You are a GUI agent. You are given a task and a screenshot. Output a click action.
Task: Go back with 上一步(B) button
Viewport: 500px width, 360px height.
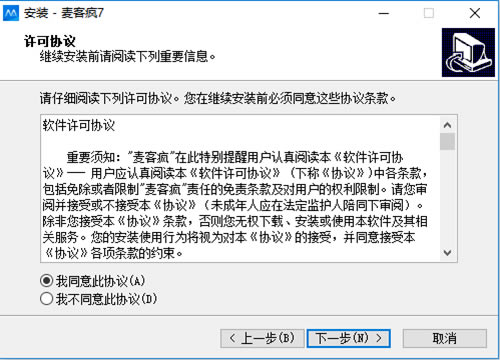262,338
